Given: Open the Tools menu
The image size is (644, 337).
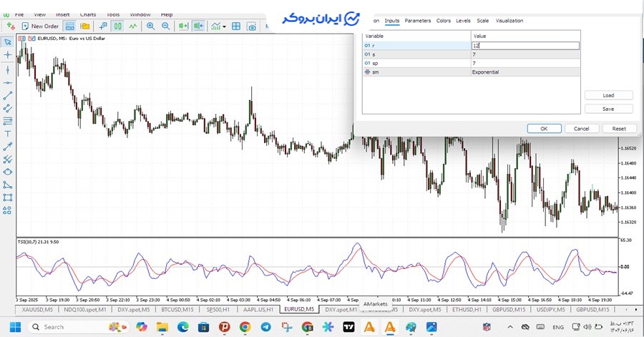Looking at the screenshot, I should pos(113,15).
